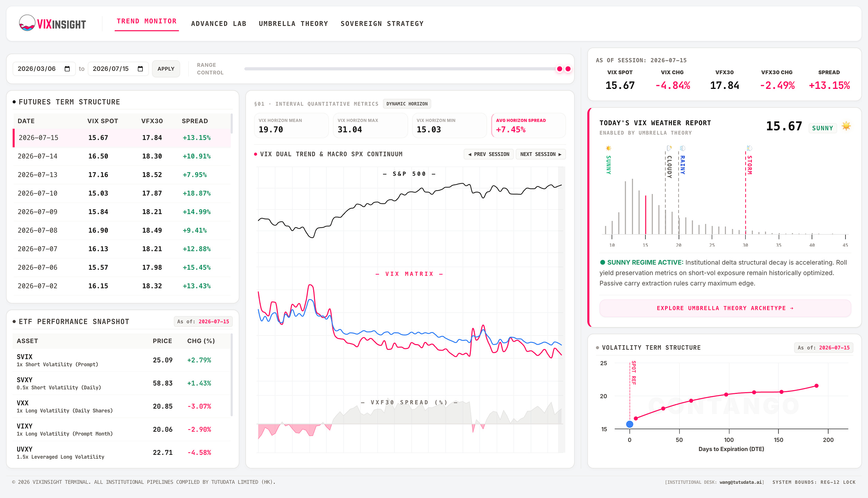Open the UMBRELLA THEORY tab
This screenshot has width=868, height=498.
pos(293,24)
